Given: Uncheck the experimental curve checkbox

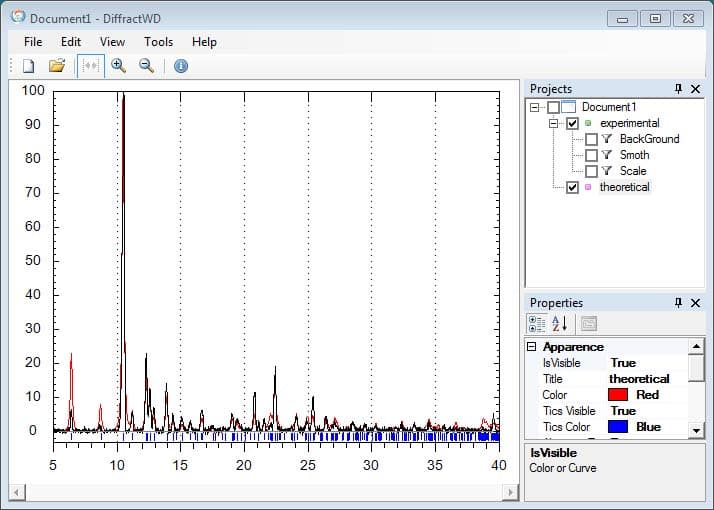Looking at the screenshot, I should coord(572,123).
